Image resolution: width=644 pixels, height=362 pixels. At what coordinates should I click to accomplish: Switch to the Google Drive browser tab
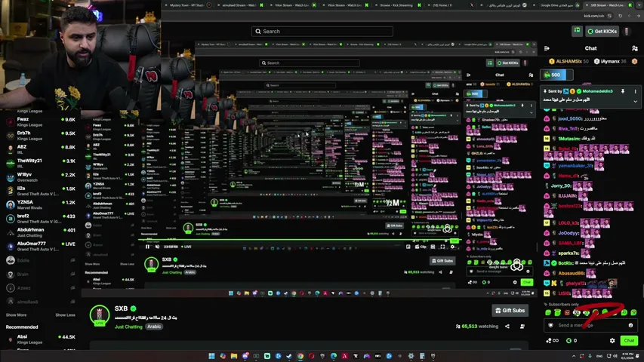click(557, 5)
